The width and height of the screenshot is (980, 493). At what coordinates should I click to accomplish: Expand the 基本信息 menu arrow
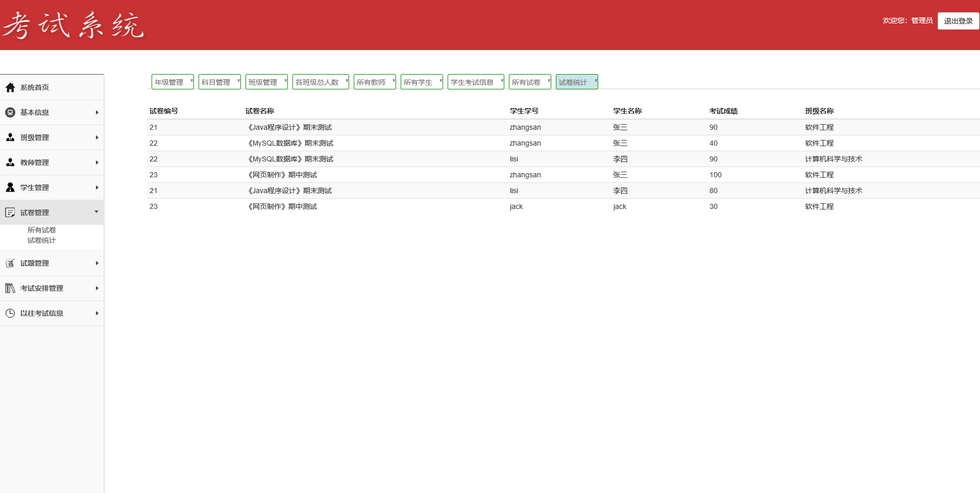(x=97, y=112)
